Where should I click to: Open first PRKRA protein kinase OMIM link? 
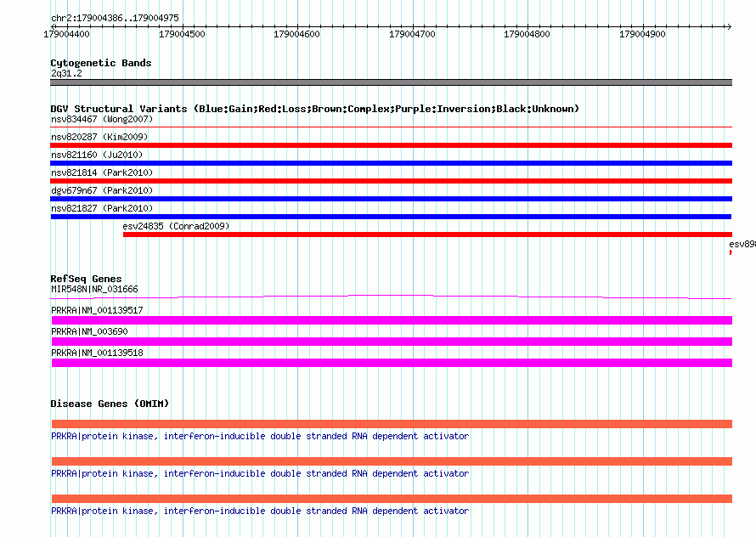click(260, 436)
